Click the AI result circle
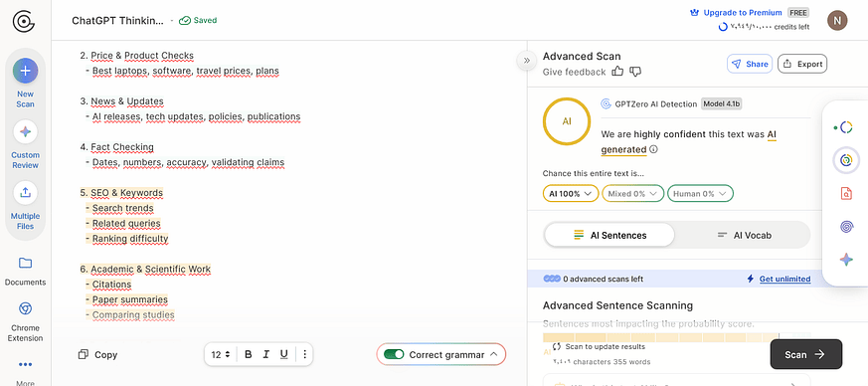The image size is (868, 386). point(567,121)
